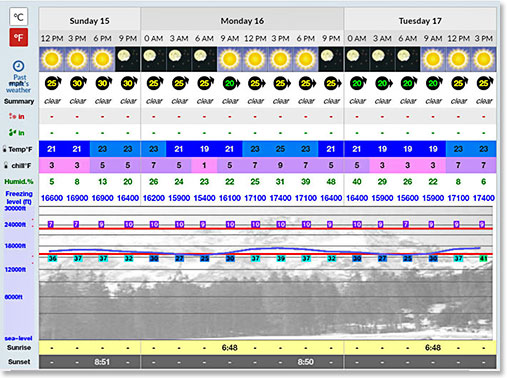507x378 pixels.
Task: Click the 30 mph wind icon, Sunday 9 PM
Action: (129, 83)
